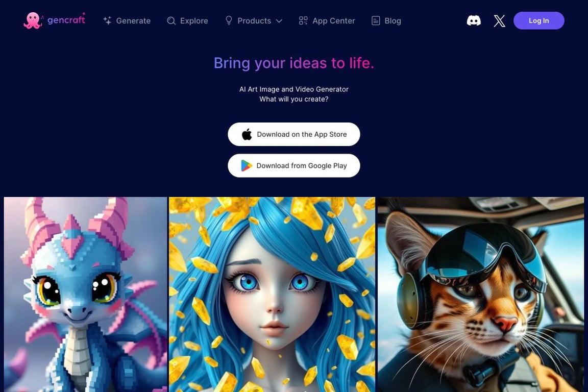
Task: Click the sparkle icon beside Generate
Action: tap(107, 20)
